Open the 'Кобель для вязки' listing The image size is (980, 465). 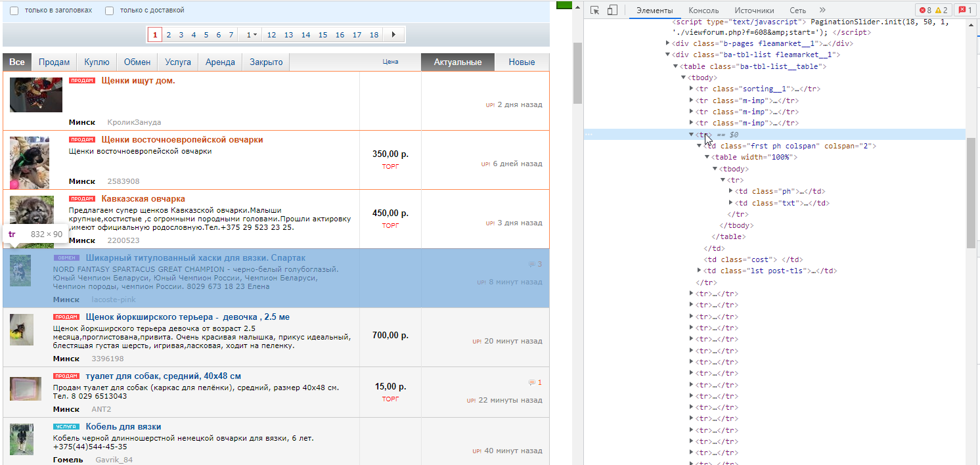point(123,426)
